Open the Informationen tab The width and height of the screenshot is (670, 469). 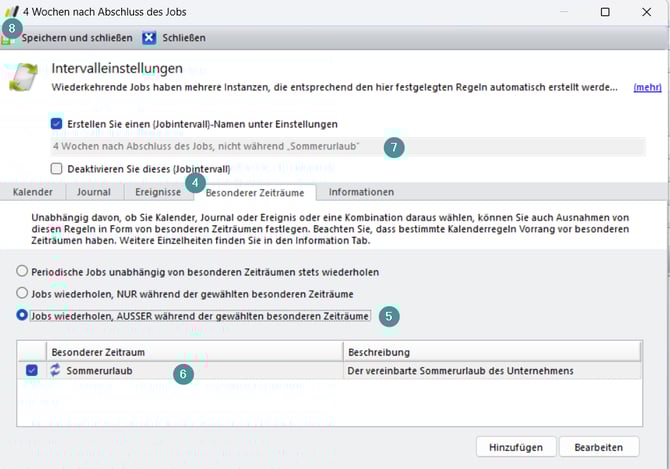[361, 192]
